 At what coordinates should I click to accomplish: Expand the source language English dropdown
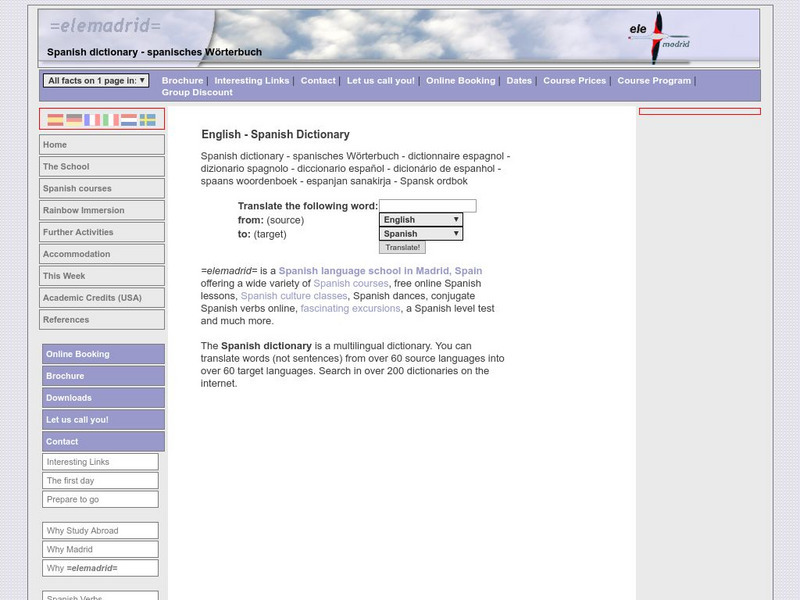coord(420,220)
